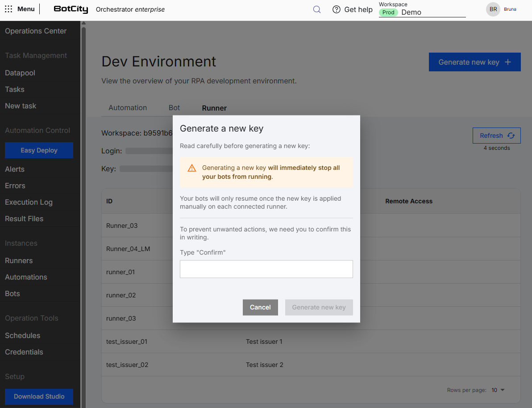This screenshot has height=408, width=532.
Task: Click the plus icon on Generate new key
Action: (x=508, y=62)
